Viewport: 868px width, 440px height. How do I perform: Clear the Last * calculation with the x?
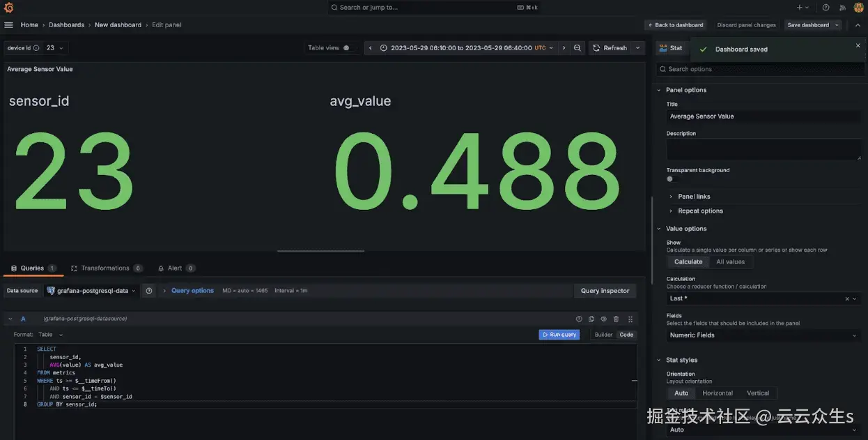click(847, 298)
